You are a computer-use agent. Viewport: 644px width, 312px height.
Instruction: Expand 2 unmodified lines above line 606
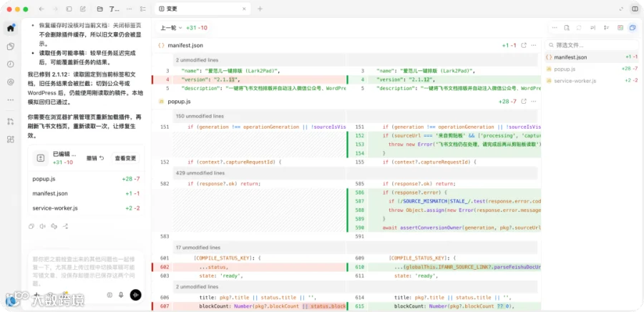point(197,286)
